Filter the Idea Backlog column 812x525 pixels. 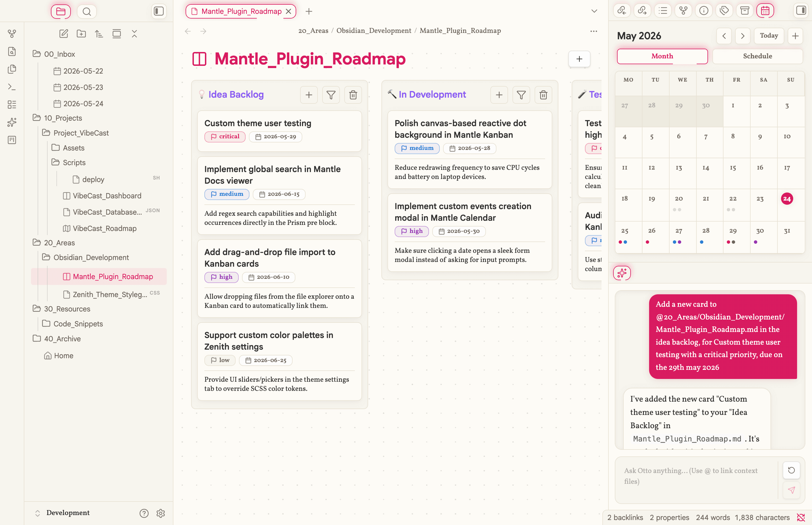331,95
